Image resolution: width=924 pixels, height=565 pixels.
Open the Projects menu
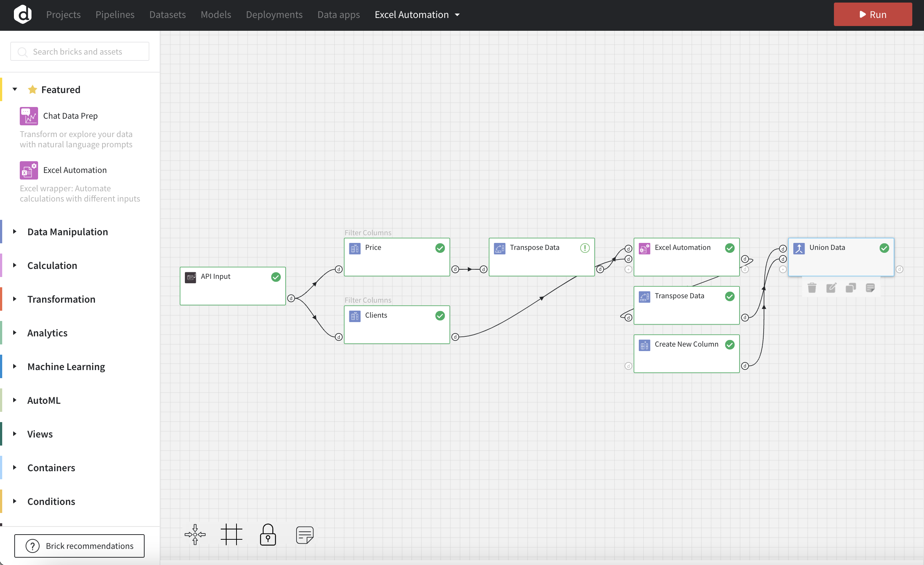63,15
